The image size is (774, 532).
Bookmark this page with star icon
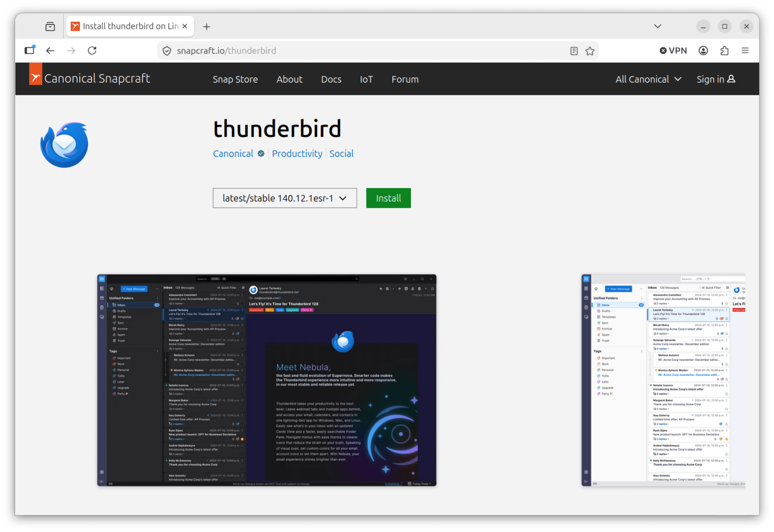[590, 51]
